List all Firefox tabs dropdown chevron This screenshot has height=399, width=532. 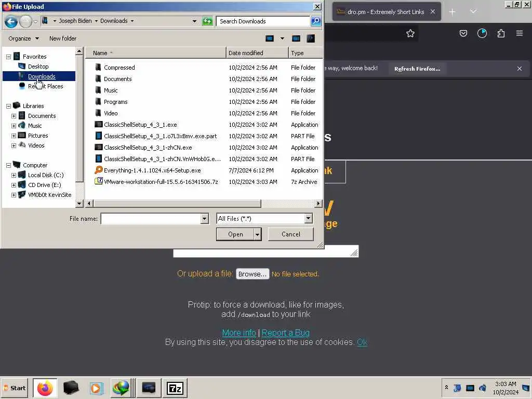tap(473, 12)
